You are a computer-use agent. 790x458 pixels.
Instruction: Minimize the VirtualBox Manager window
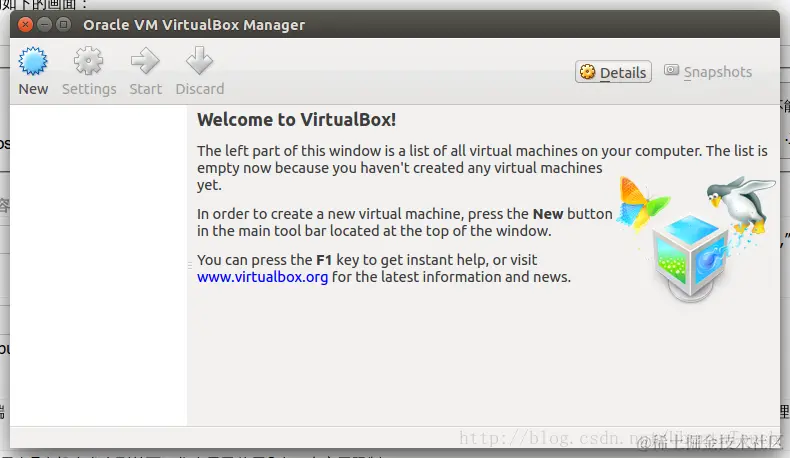click(44, 24)
